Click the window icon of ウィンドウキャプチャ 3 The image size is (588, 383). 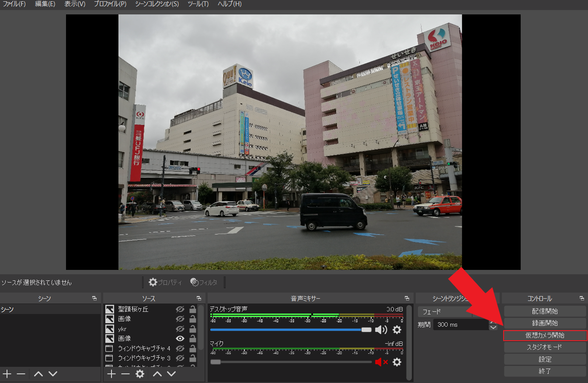(x=109, y=358)
